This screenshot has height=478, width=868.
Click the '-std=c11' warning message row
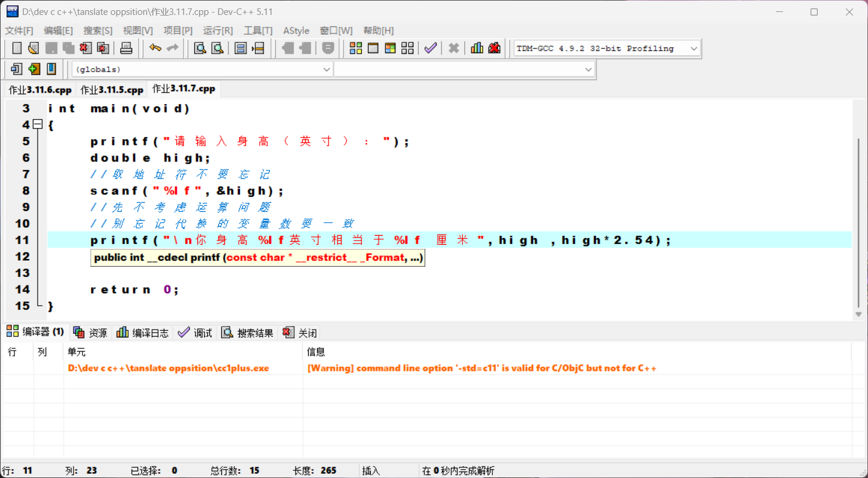[x=482, y=368]
